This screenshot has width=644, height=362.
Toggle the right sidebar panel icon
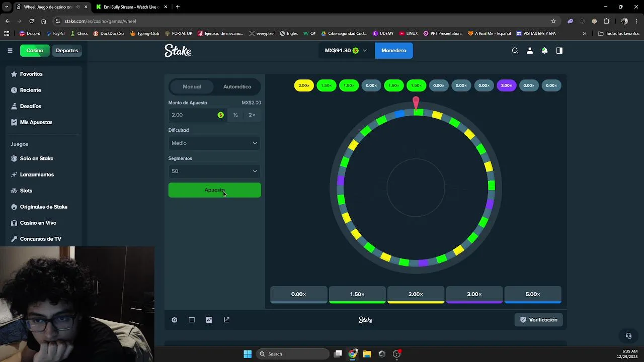[559, 50]
